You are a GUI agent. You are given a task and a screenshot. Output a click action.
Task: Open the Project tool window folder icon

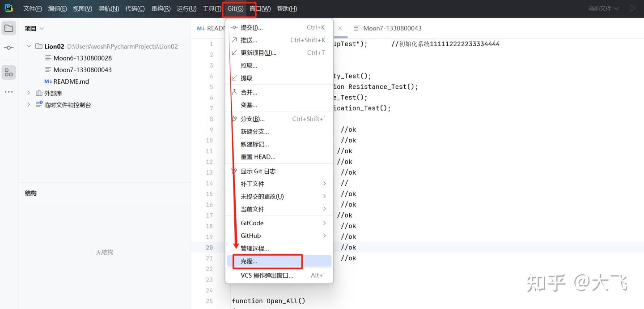point(9,28)
